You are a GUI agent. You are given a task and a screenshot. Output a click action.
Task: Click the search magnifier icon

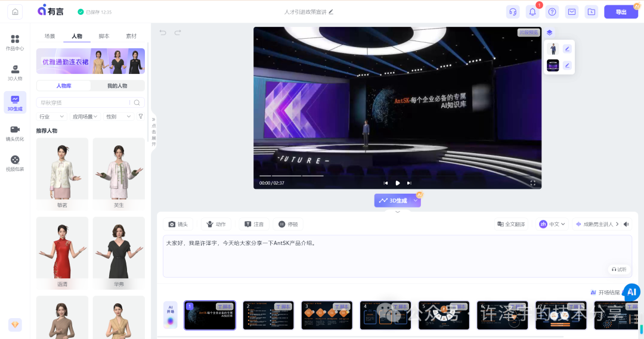coord(137,102)
